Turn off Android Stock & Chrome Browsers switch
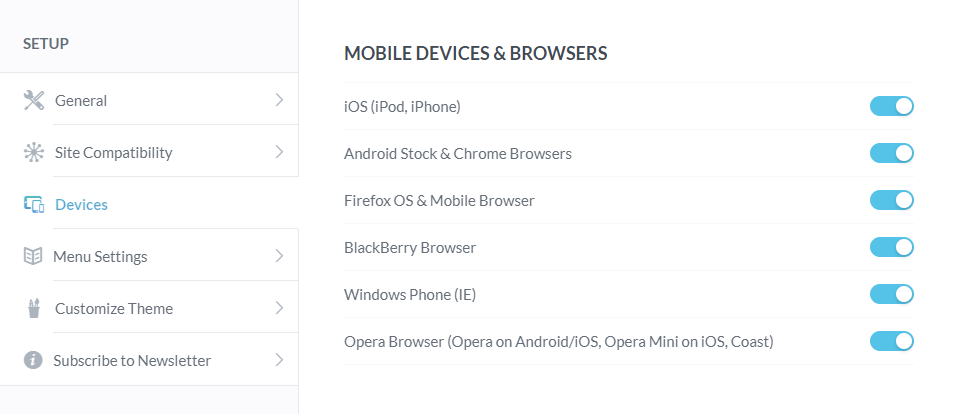 pos(892,153)
